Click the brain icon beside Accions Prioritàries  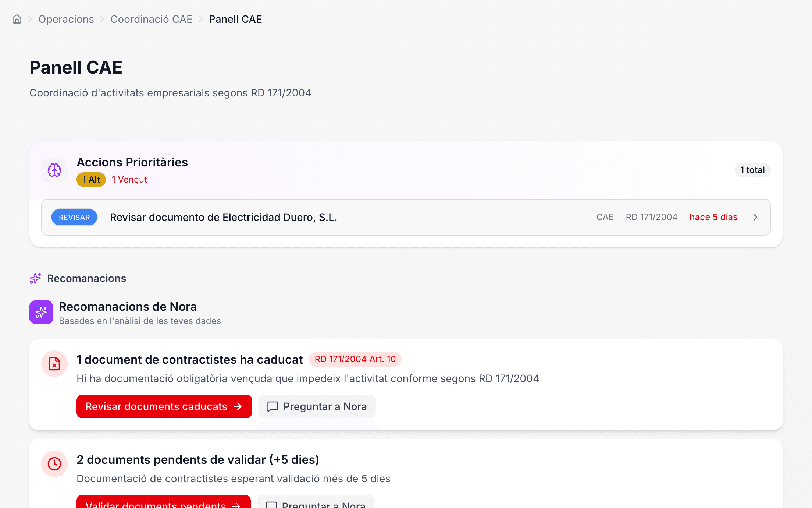click(x=54, y=170)
